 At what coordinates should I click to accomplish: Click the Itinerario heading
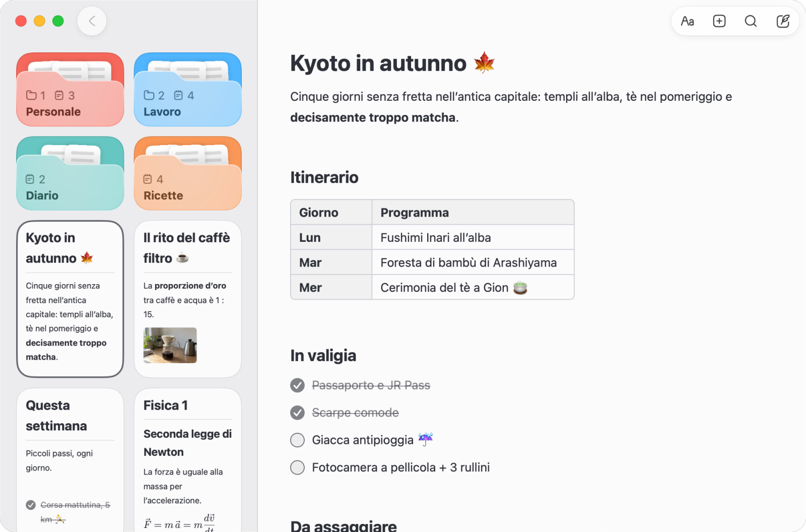[x=324, y=177]
